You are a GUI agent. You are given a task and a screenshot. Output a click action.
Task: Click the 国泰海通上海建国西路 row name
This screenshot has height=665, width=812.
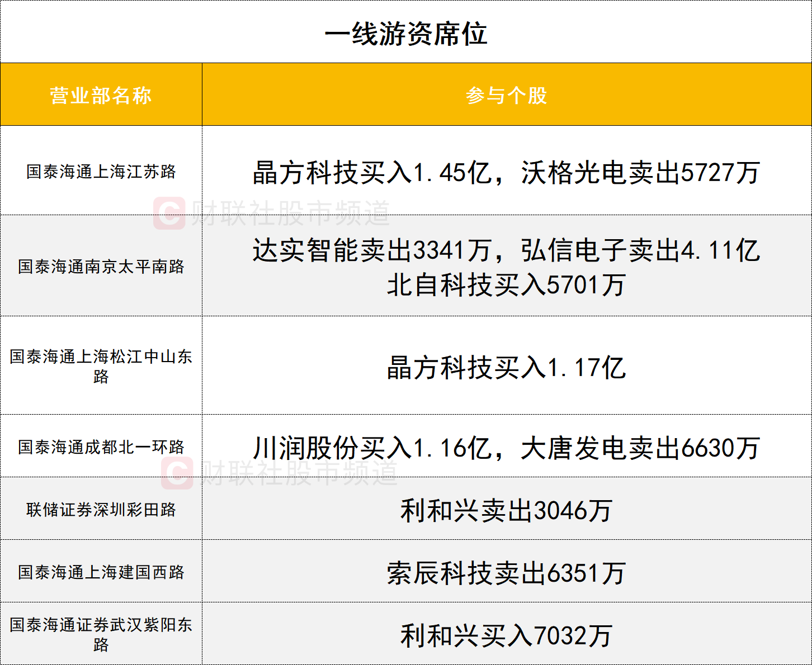click(x=101, y=572)
